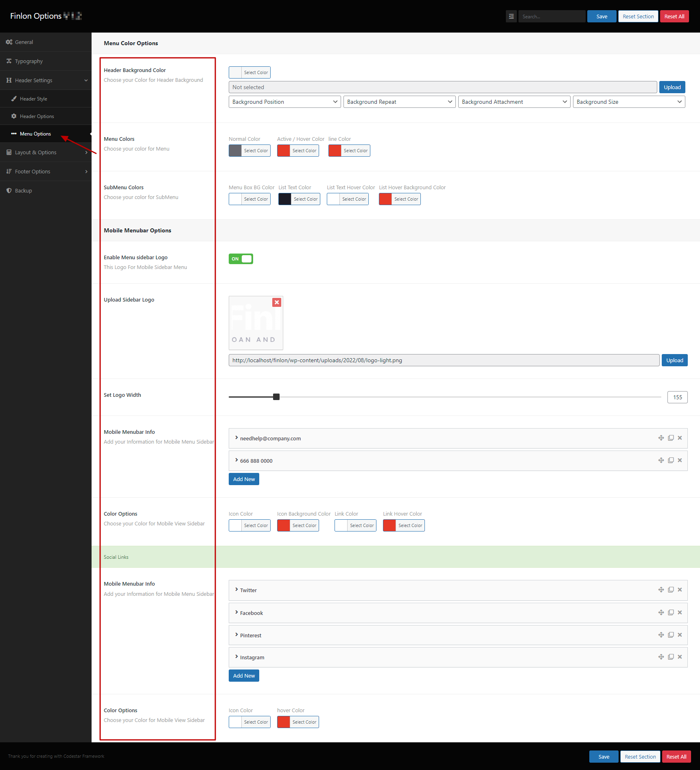The image size is (700, 770).
Task: Remove the uploaded sidebar logo with the red X
Action: tap(277, 302)
